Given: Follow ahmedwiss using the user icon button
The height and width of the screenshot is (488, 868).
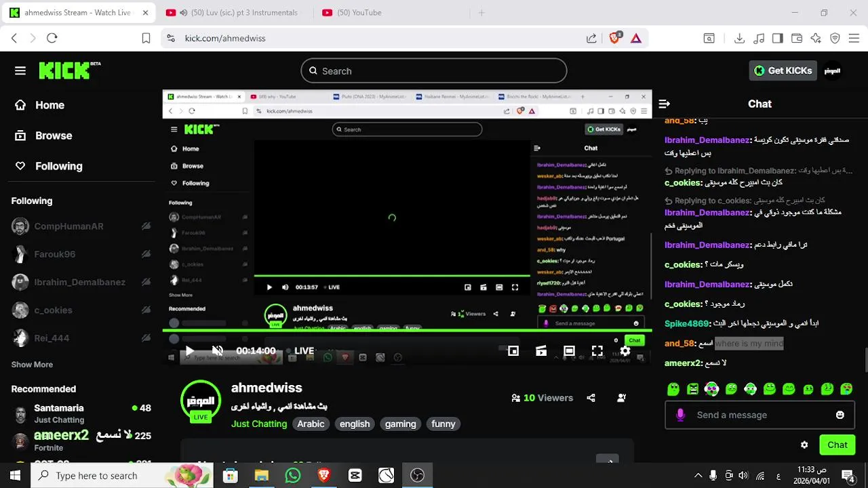Looking at the screenshot, I should click(x=621, y=398).
